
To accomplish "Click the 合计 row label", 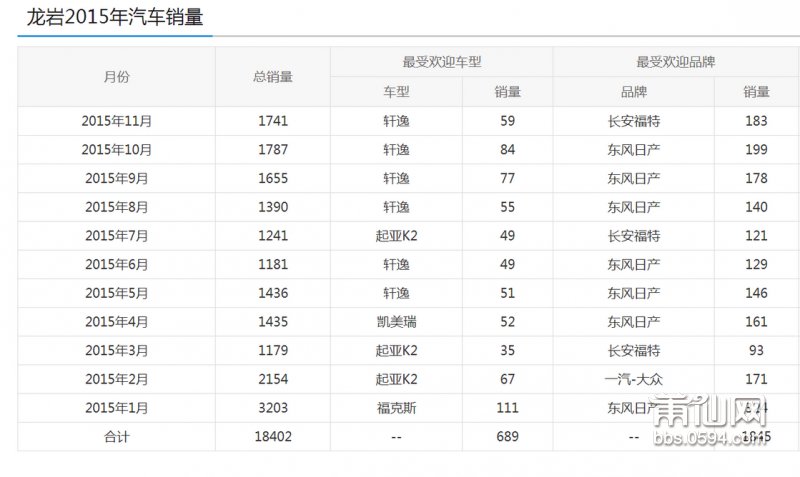I will (x=116, y=437).
